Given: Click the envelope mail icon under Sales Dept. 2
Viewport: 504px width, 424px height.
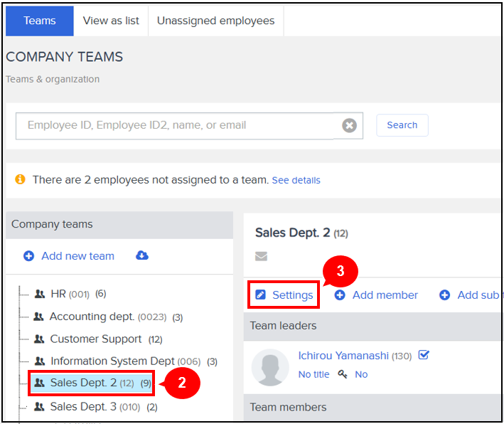Looking at the screenshot, I should [x=261, y=256].
